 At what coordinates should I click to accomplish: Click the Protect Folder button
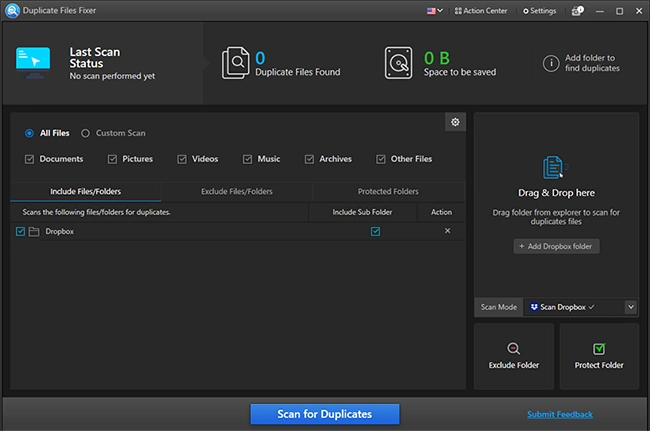pyautogui.click(x=599, y=356)
